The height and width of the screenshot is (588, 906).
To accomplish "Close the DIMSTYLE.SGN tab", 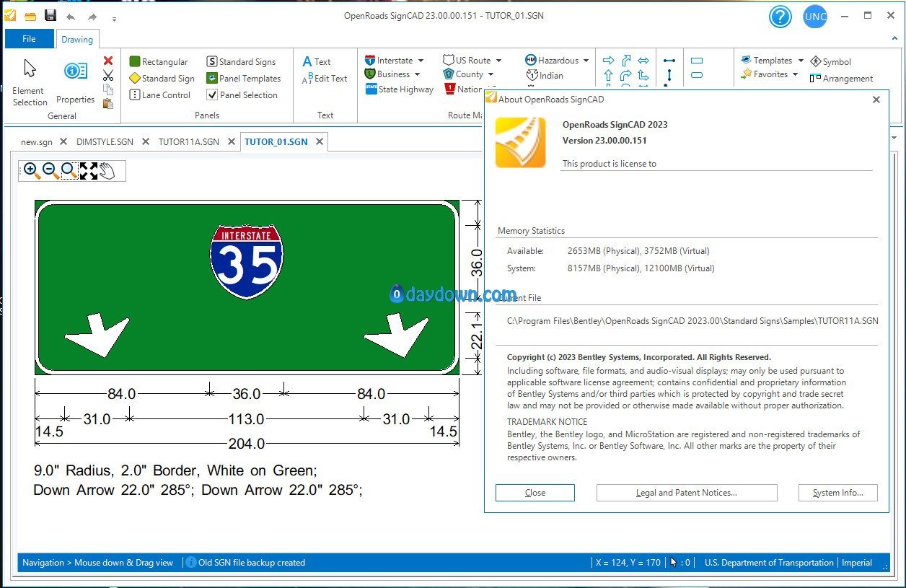I will tap(146, 141).
